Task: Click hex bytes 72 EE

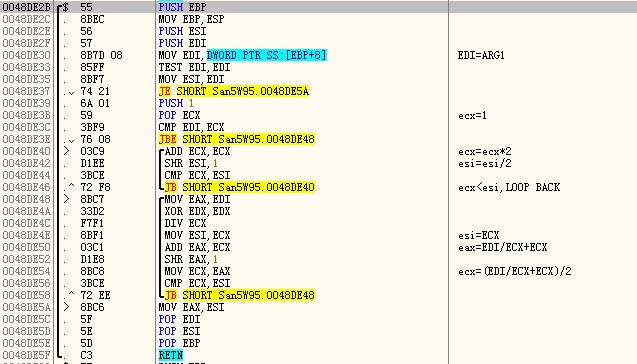Action: point(95,295)
